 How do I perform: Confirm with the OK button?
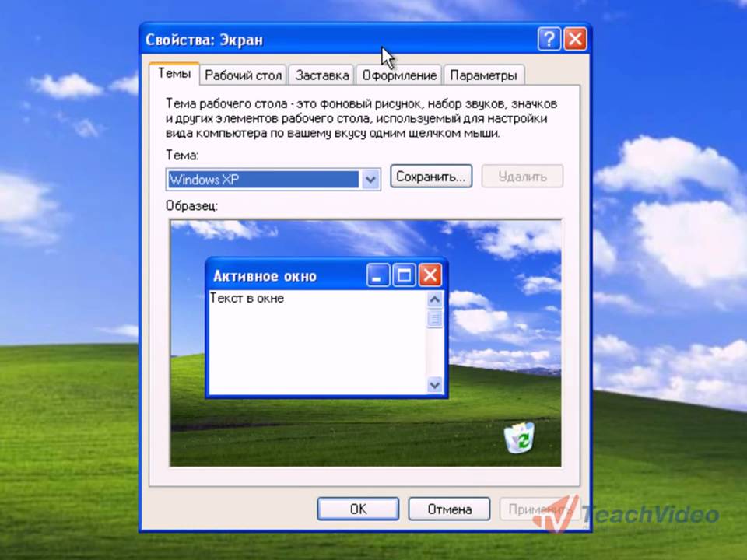tap(358, 509)
